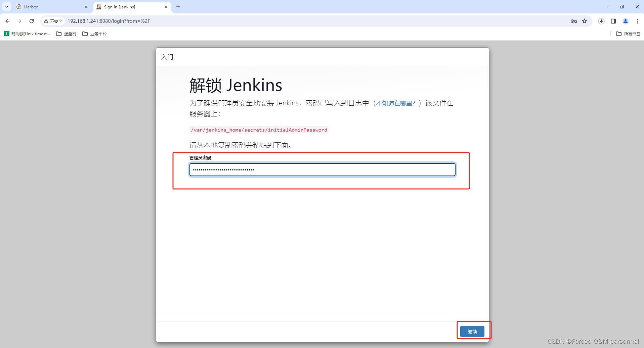Close the Sign in [Jenkins] tab
The width and height of the screenshot is (644, 348).
tap(166, 7)
